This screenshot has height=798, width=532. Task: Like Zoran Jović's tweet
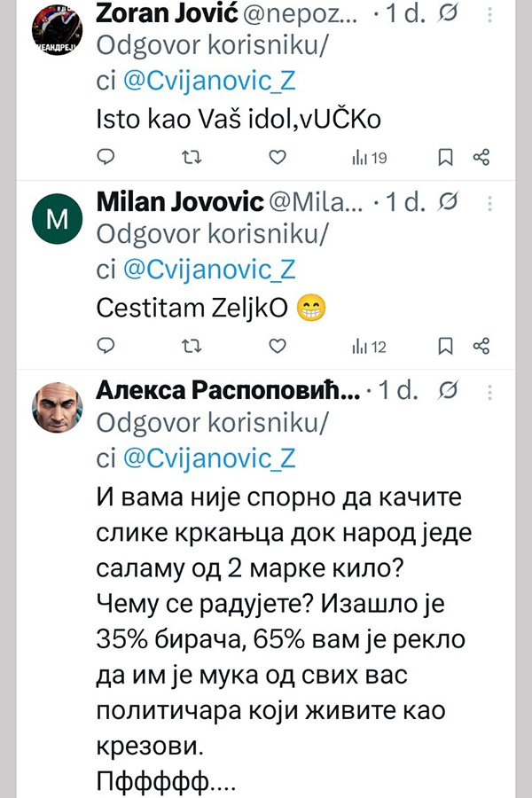click(278, 158)
